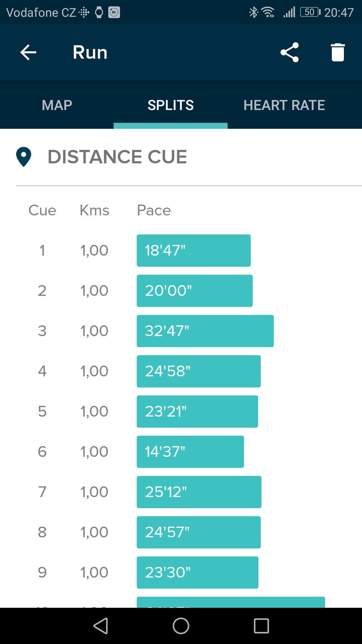Image resolution: width=362 pixels, height=644 pixels.
Task: Tap the 18'47" pace bar
Action: [193, 251]
